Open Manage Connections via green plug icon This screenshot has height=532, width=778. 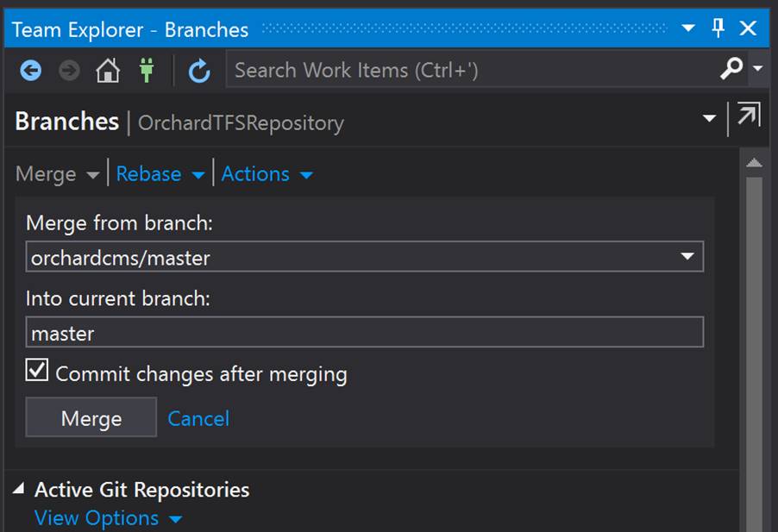click(147, 70)
